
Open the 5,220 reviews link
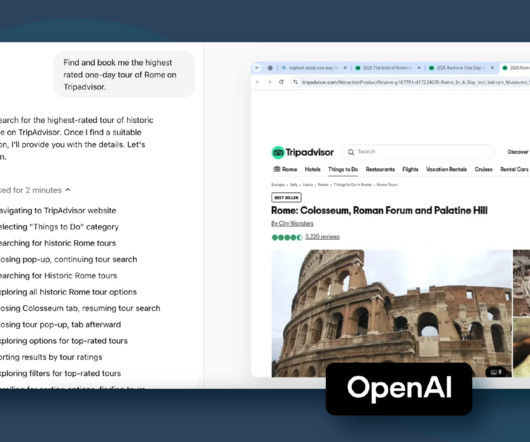tap(322, 237)
